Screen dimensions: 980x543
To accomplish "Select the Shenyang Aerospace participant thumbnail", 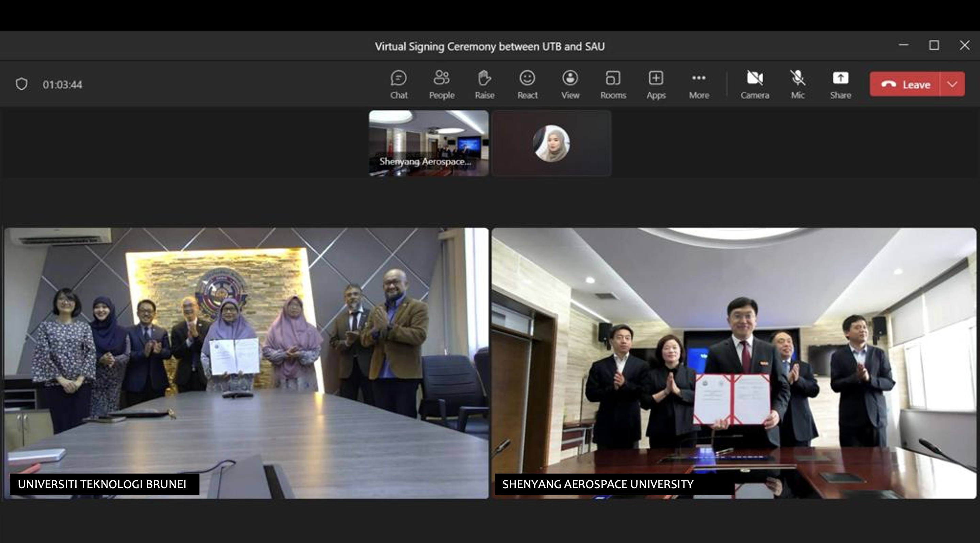I will coord(429,143).
